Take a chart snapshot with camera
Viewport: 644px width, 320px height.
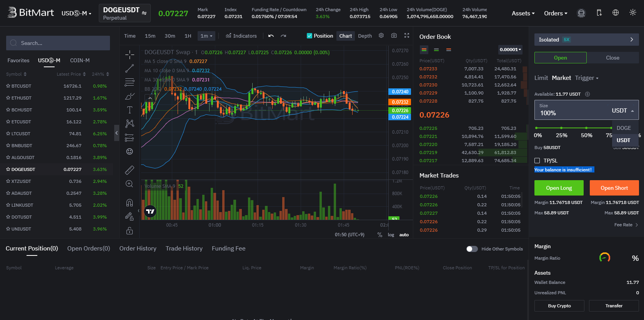[x=394, y=35]
